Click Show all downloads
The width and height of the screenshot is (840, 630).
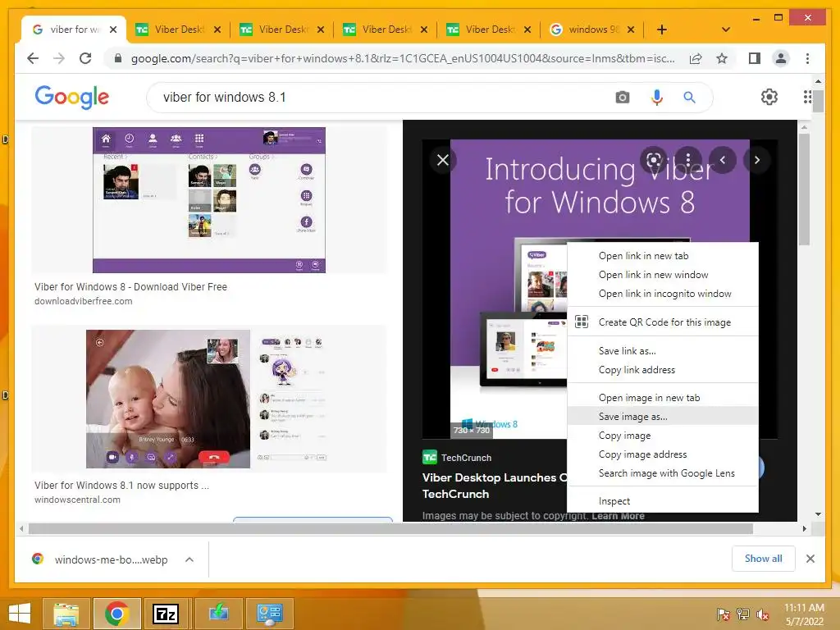pos(763,559)
